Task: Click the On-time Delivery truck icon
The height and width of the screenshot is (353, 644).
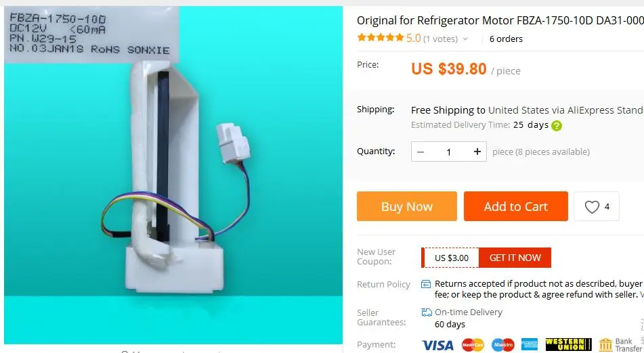Action: [x=427, y=312]
